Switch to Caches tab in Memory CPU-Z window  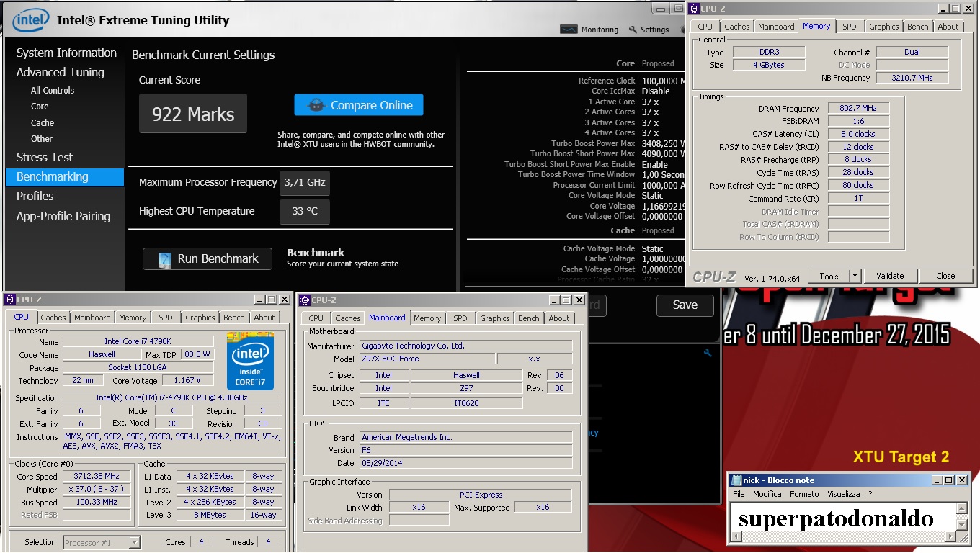736,27
